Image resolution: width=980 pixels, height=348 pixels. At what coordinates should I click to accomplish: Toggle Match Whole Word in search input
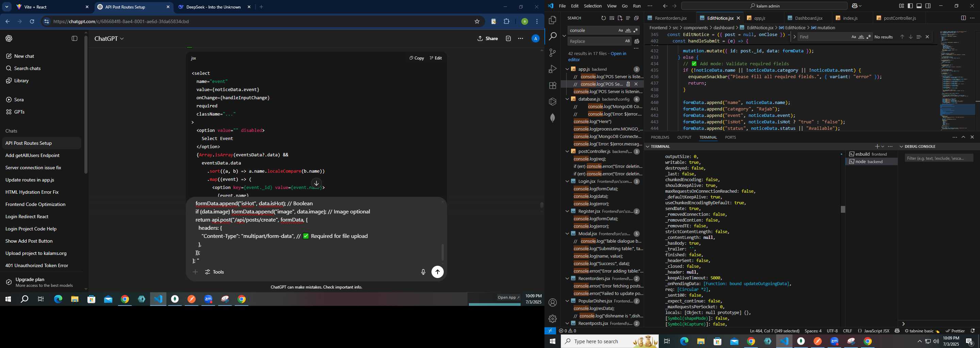tap(628, 30)
